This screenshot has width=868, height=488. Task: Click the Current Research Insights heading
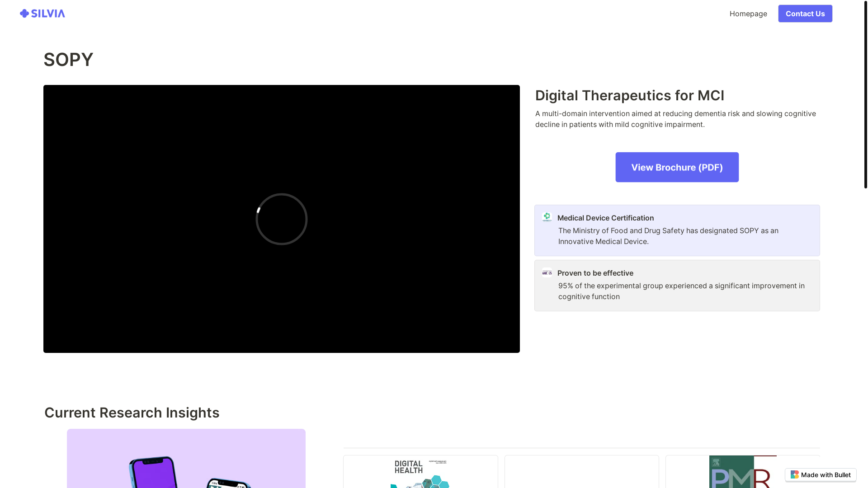(x=132, y=413)
